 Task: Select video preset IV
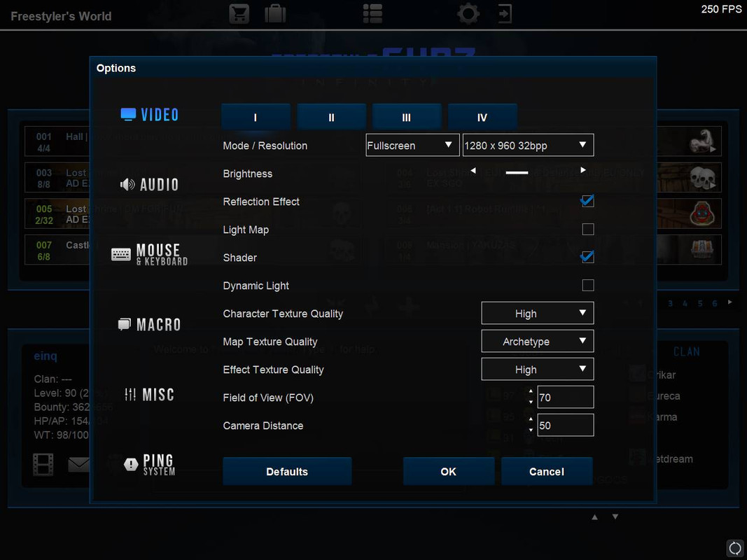[482, 117]
